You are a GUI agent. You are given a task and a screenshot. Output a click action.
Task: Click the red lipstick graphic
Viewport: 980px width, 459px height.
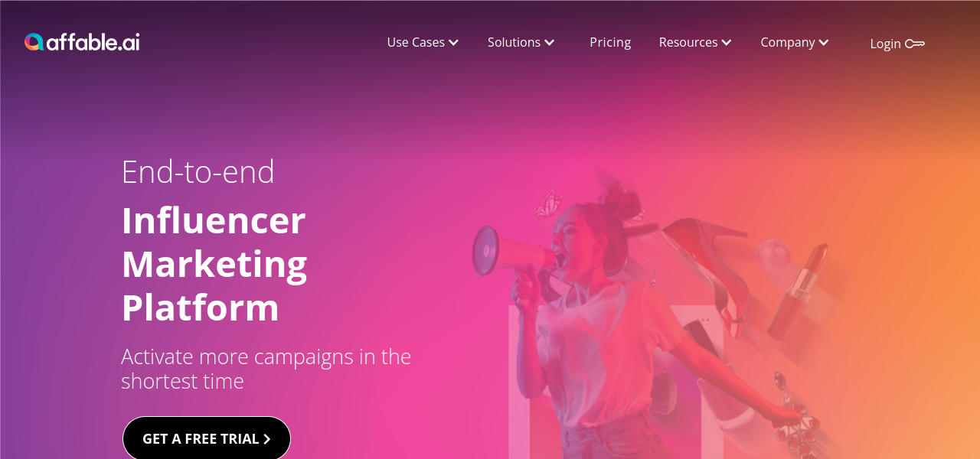click(798, 292)
